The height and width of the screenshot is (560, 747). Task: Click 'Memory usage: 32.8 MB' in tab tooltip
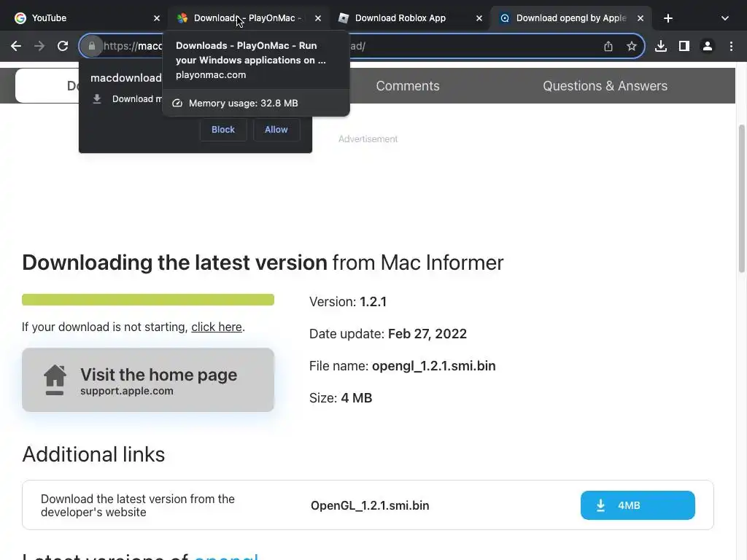point(243,104)
